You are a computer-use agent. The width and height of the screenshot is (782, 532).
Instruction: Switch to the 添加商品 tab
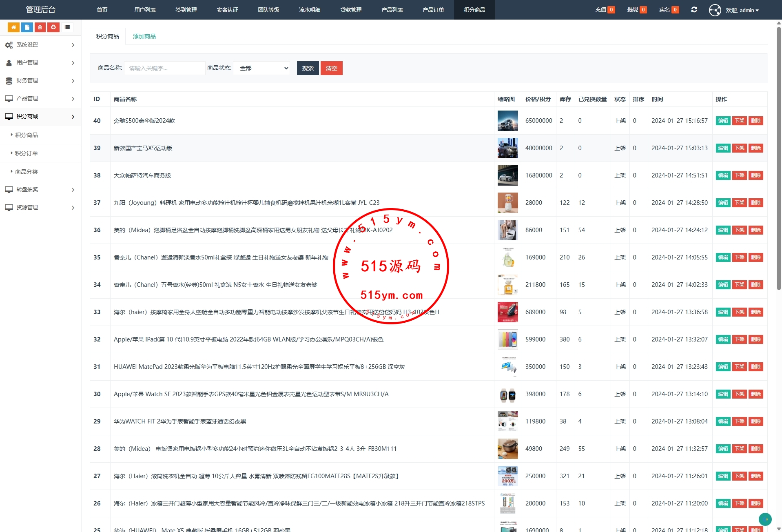144,36
